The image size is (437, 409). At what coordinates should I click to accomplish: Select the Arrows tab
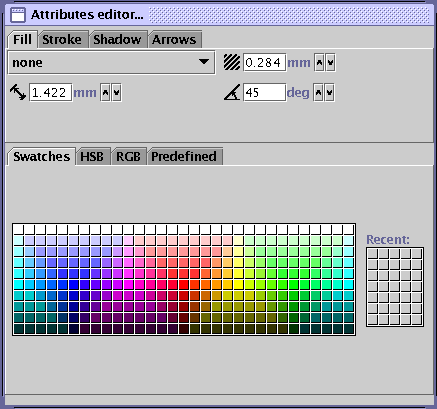click(174, 40)
